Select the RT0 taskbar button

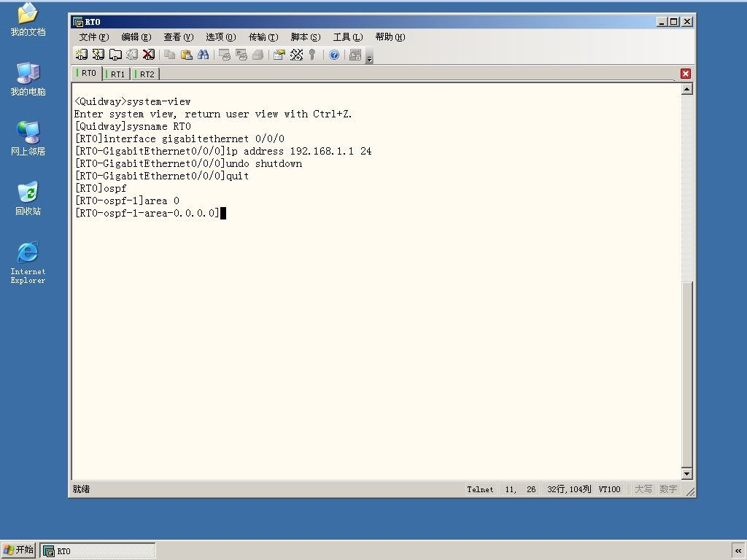98,551
